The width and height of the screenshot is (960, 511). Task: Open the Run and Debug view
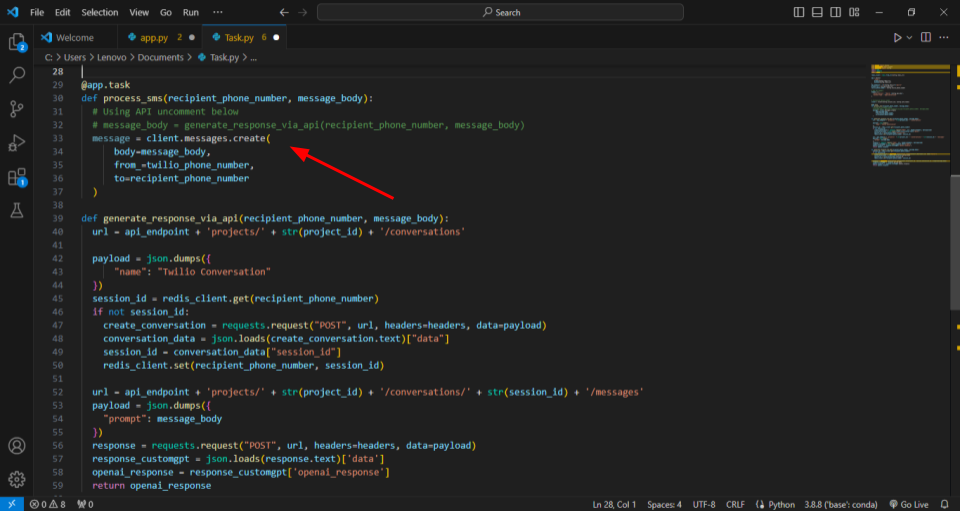[17, 143]
